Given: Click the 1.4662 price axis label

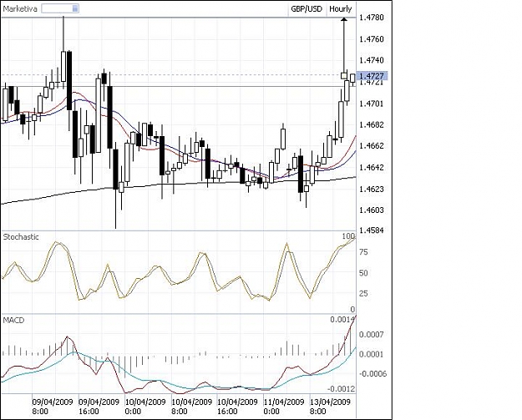Looking at the screenshot, I should 372,146.
